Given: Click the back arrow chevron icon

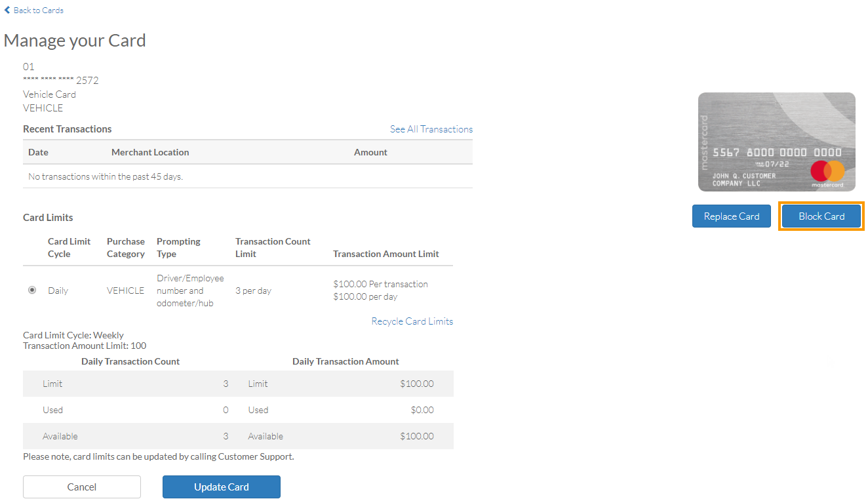Looking at the screenshot, I should pyautogui.click(x=7, y=10).
